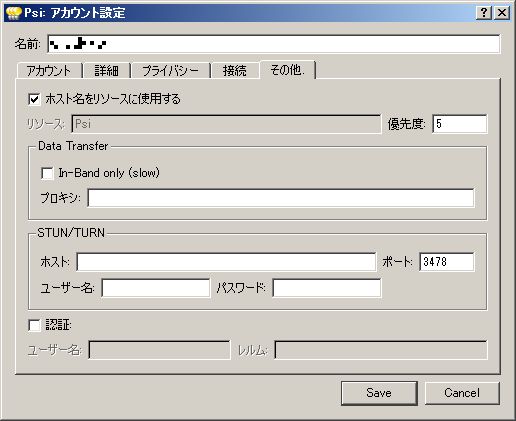Viewport: 516px width, 421px height.
Task: Close the account settings dialog
Action: pos(502,13)
